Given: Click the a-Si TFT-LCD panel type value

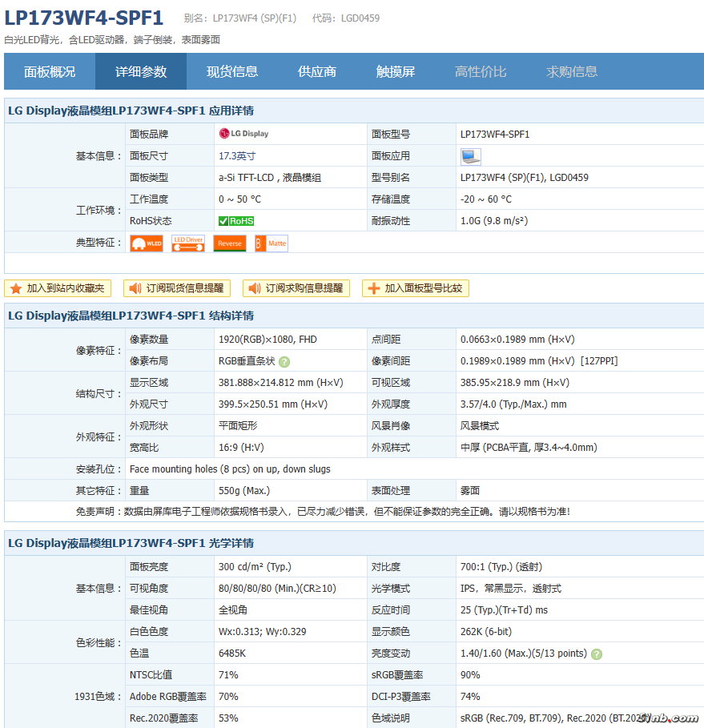Looking at the screenshot, I should tap(270, 177).
